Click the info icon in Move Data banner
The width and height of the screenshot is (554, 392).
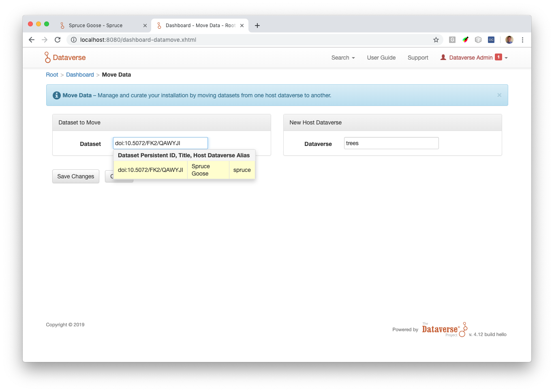coord(57,95)
